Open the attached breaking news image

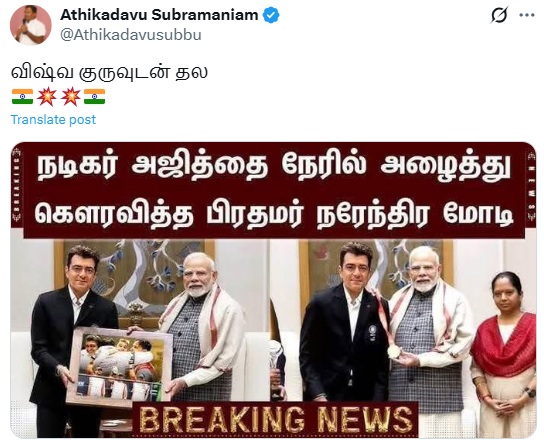(x=273, y=290)
